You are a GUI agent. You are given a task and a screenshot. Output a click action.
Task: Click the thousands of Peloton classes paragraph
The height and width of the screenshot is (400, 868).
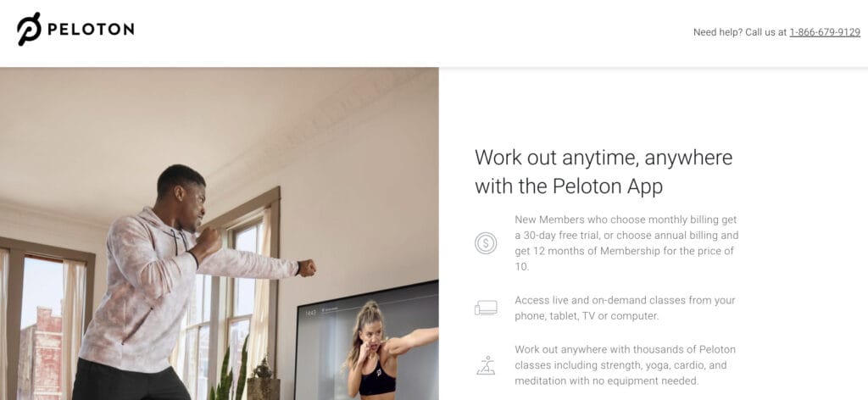[x=625, y=365]
